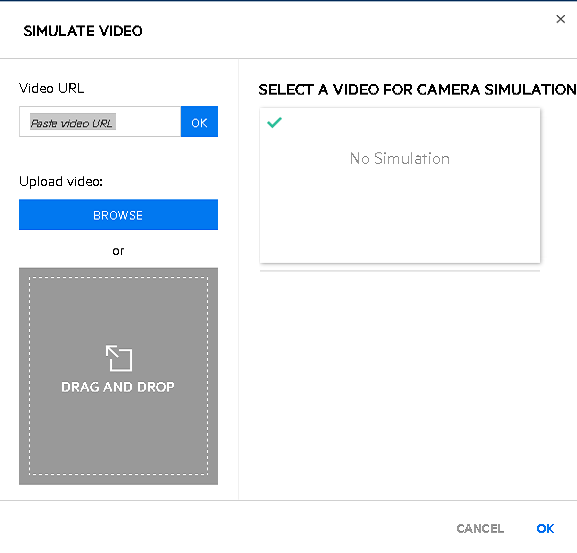Click the drag and drop arrow icon
This screenshot has width=577, height=553.
click(118, 358)
